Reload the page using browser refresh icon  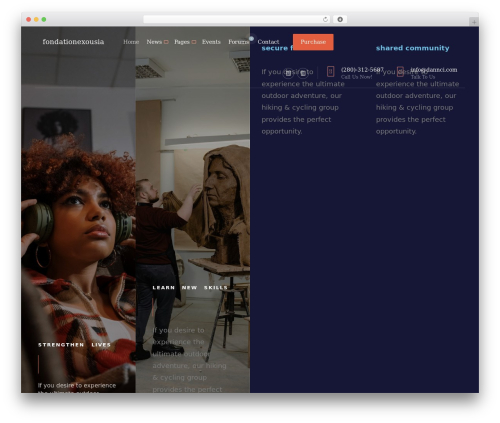(325, 19)
